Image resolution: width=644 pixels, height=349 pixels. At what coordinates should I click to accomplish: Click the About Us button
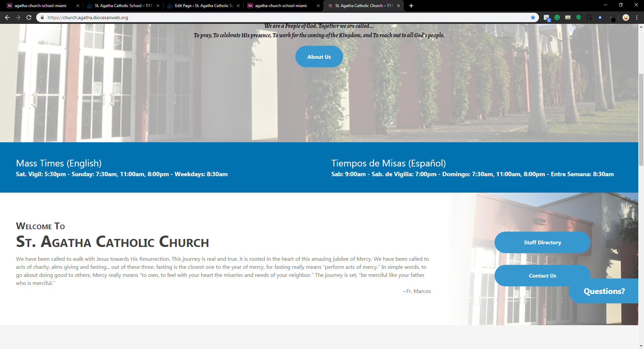319,57
